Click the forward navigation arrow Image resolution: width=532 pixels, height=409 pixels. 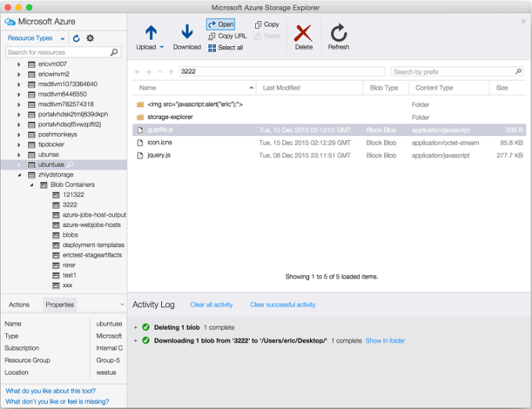pyautogui.click(x=149, y=72)
